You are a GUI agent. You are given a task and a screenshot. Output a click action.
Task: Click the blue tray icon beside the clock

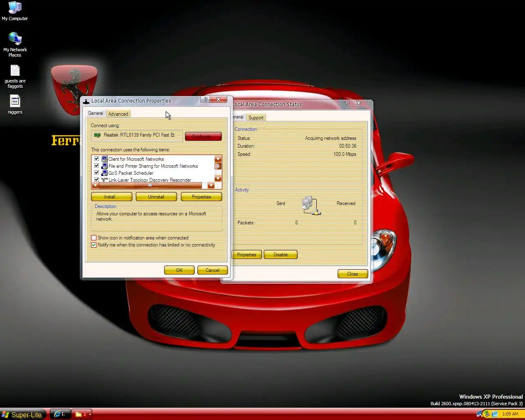[x=495, y=414]
